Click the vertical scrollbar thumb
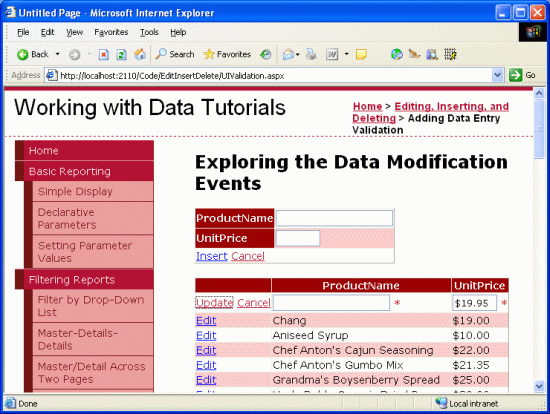 [539, 129]
